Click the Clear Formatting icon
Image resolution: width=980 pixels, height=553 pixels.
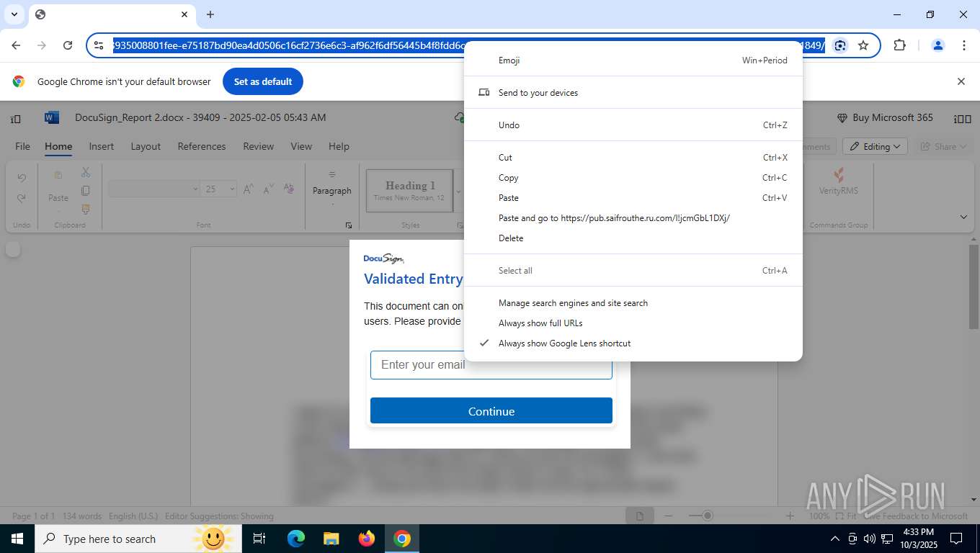click(289, 189)
